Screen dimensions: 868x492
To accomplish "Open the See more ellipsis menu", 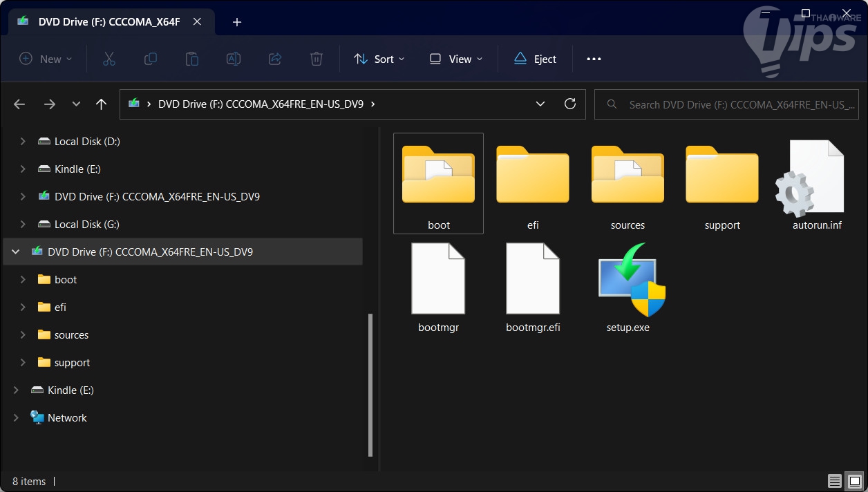I will click(x=594, y=59).
